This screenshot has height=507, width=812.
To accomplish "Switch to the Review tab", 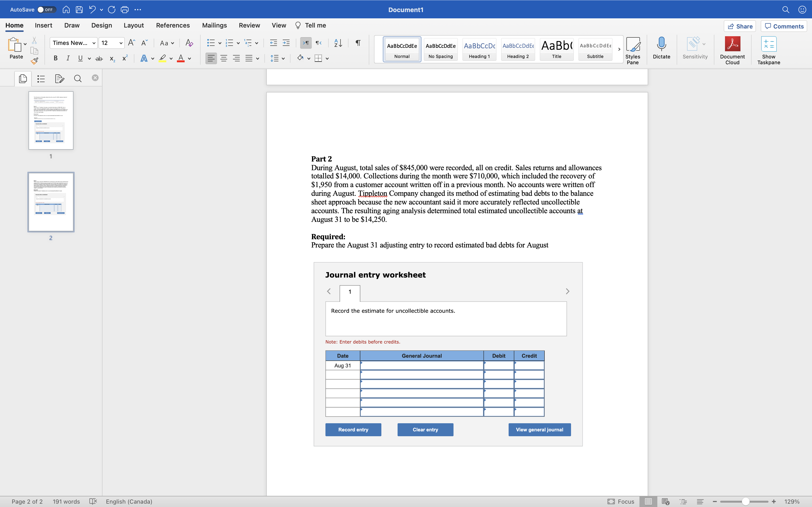I will [249, 25].
